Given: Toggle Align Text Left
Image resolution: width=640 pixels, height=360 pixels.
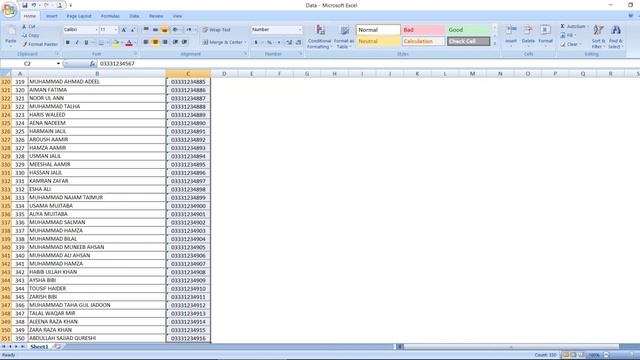Looking at the screenshot, I should [x=146, y=42].
